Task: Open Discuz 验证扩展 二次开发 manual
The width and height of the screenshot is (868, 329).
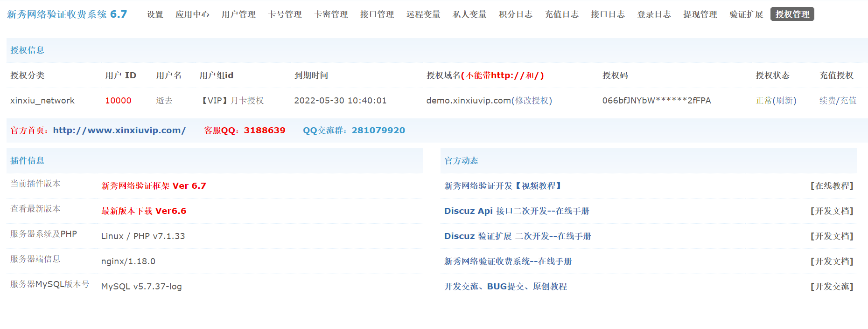Action: coord(518,236)
